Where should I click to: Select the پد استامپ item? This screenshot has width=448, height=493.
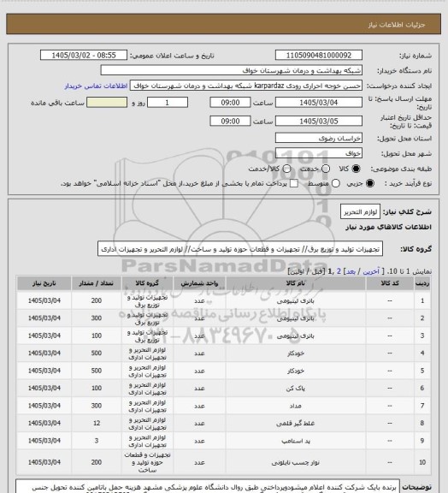296,441
